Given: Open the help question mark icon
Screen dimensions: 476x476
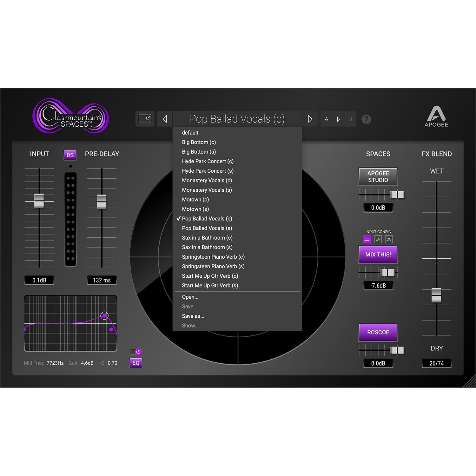Looking at the screenshot, I should click(x=366, y=119).
